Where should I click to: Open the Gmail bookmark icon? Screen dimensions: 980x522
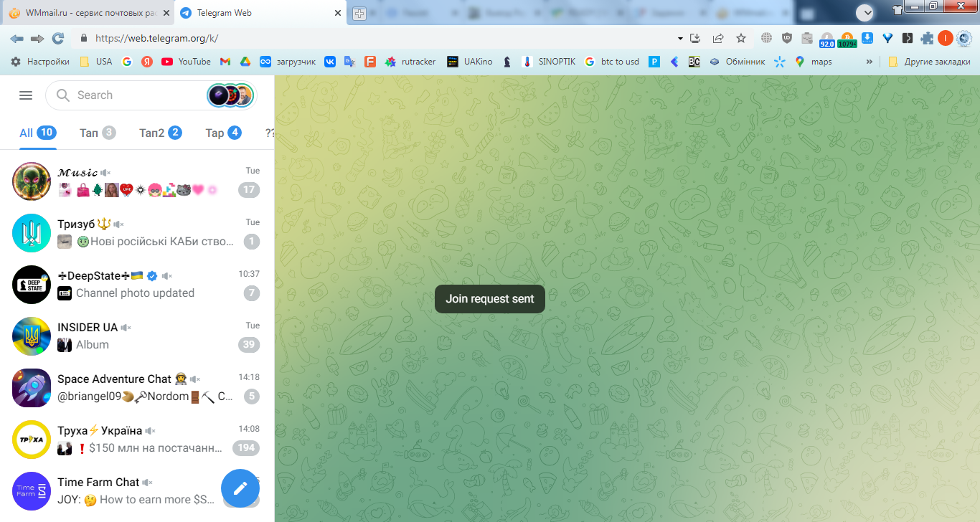point(225,62)
